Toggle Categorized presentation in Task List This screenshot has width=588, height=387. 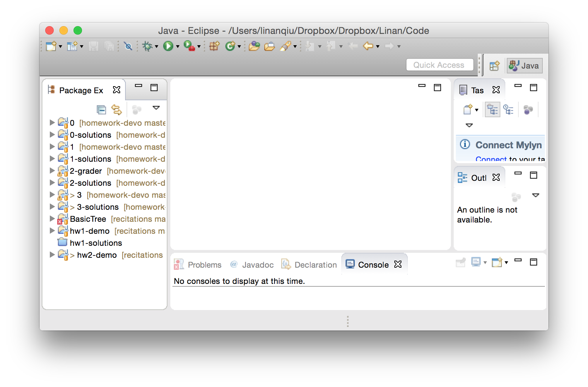pyautogui.click(x=492, y=110)
